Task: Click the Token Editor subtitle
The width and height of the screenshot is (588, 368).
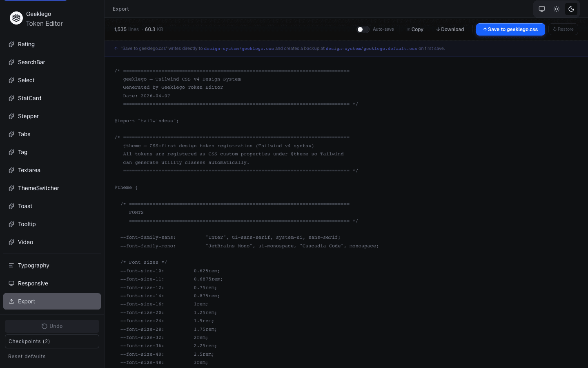Action: [x=45, y=24]
